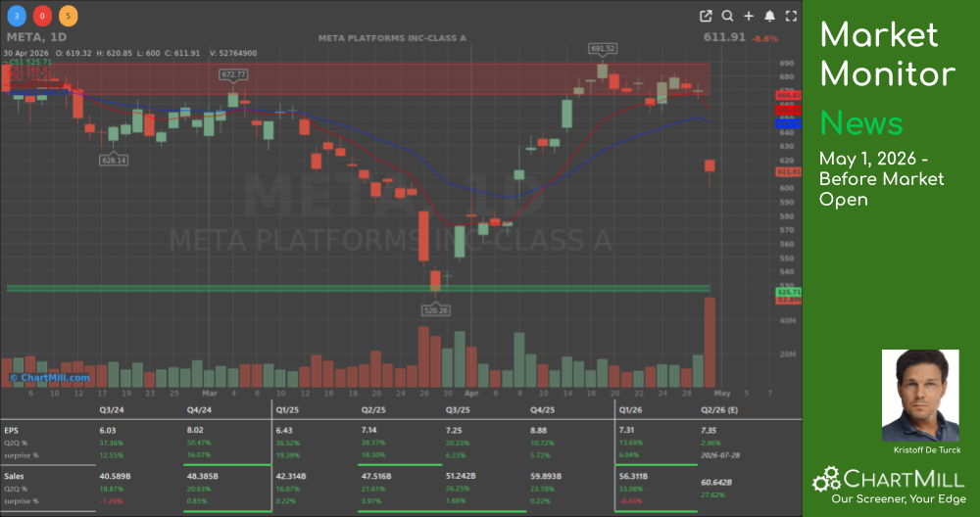Click estimated EPS value 7.35
980x517 pixels.
click(709, 430)
